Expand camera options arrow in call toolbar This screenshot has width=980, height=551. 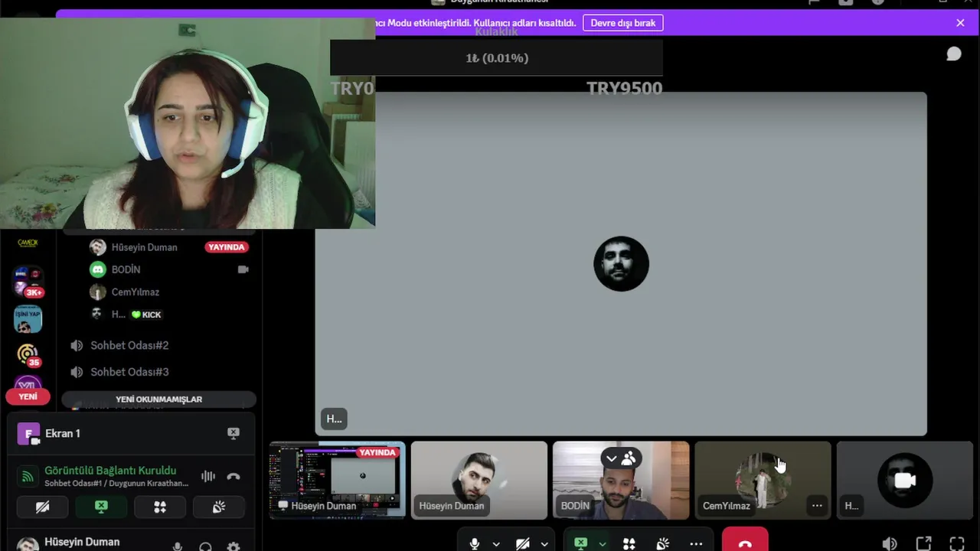(x=544, y=543)
